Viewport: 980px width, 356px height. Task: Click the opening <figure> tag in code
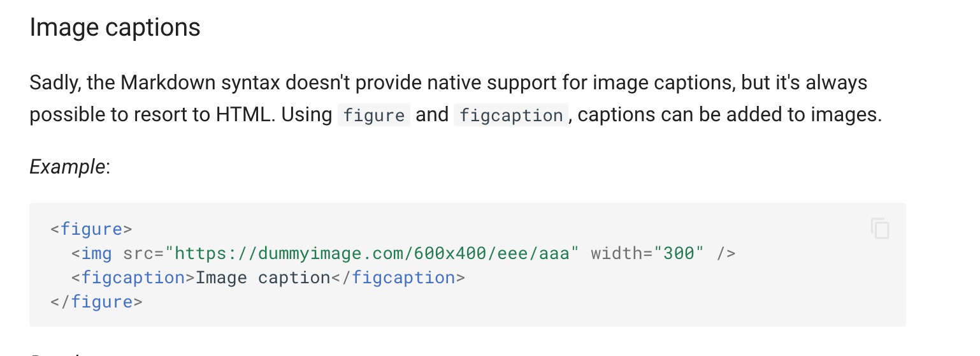(91, 229)
